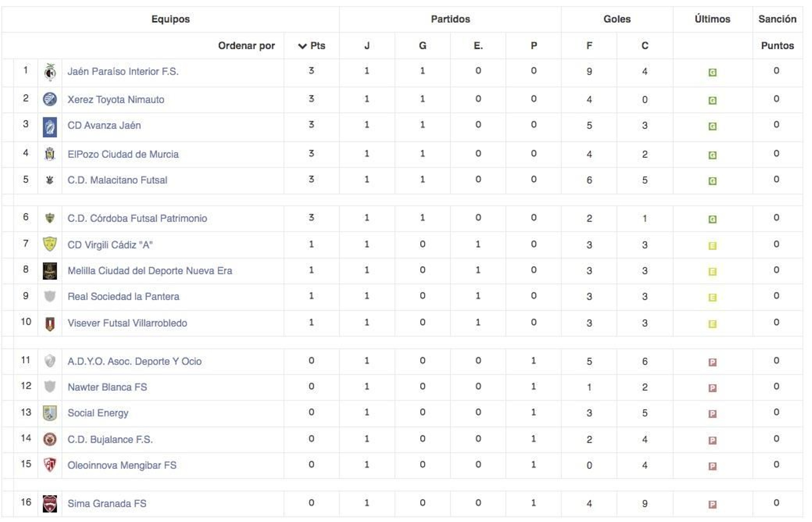Click CD Virgili Cádiz yellow shield crest
This screenshot has height=522, width=812.
coord(50,245)
